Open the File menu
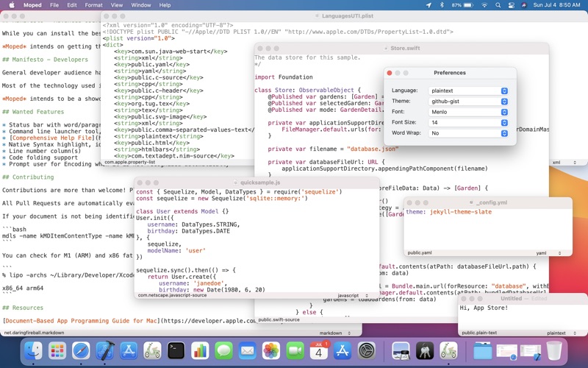The height and width of the screenshot is (368, 588). click(x=54, y=5)
